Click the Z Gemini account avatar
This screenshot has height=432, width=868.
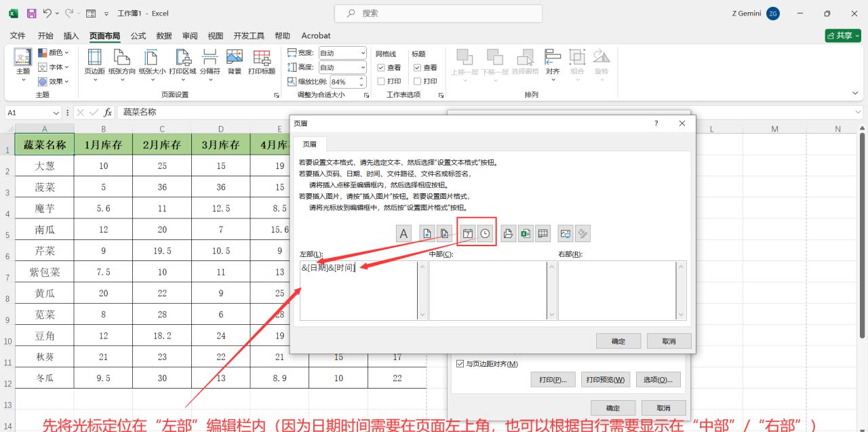tap(772, 13)
